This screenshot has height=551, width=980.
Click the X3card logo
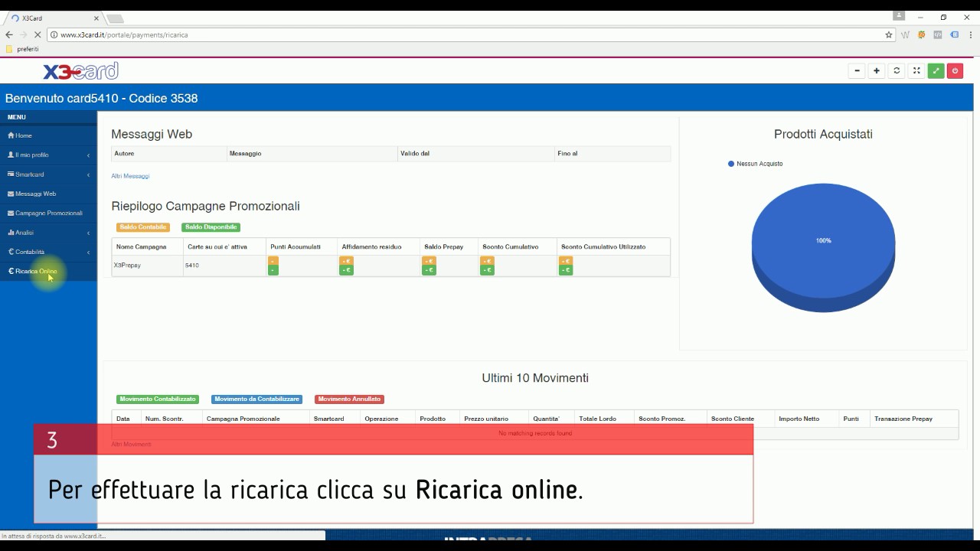pos(80,71)
